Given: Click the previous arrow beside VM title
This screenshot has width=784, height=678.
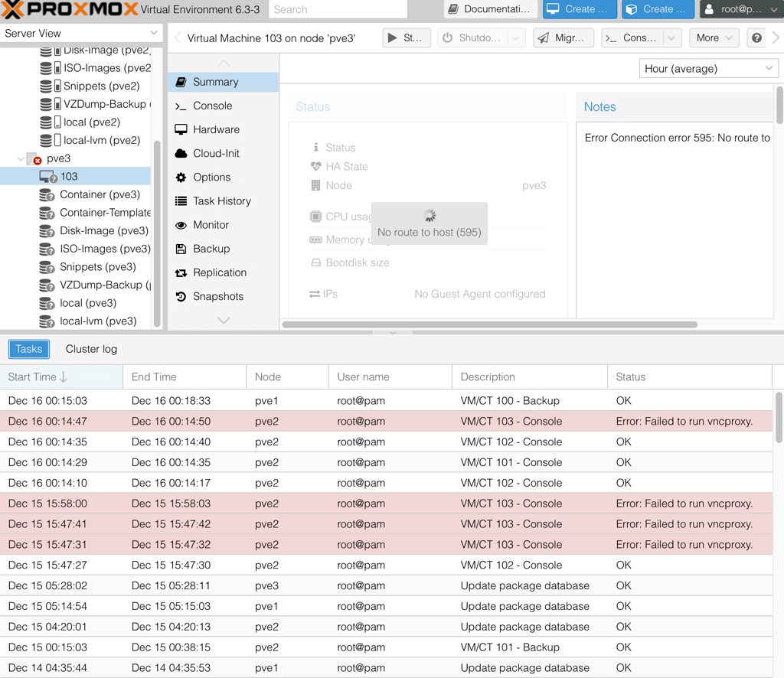Looking at the screenshot, I should pos(178,38).
